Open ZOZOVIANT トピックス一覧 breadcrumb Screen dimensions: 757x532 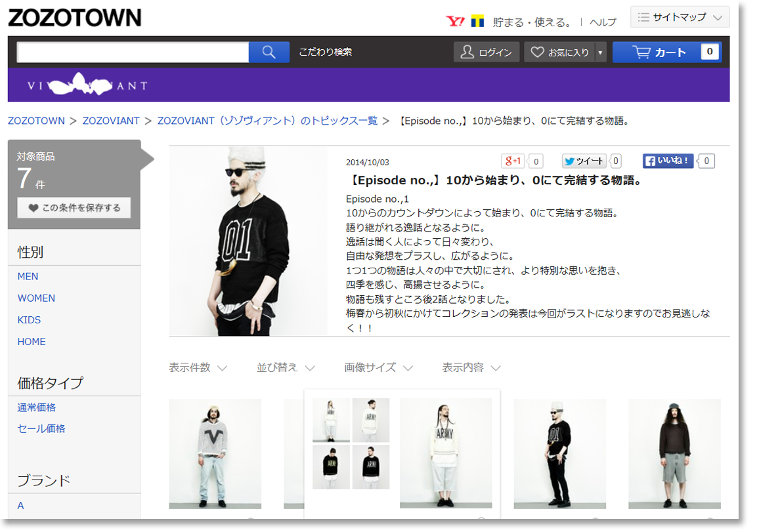tap(267, 121)
